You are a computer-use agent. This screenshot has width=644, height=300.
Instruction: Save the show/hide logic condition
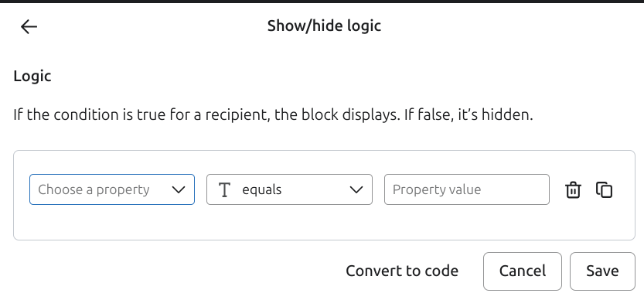coord(602,271)
